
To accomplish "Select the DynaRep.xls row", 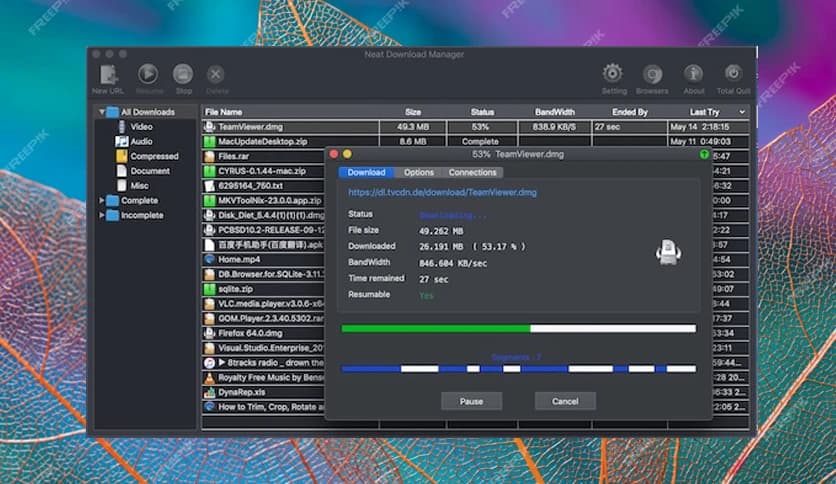I will (264, 392).
